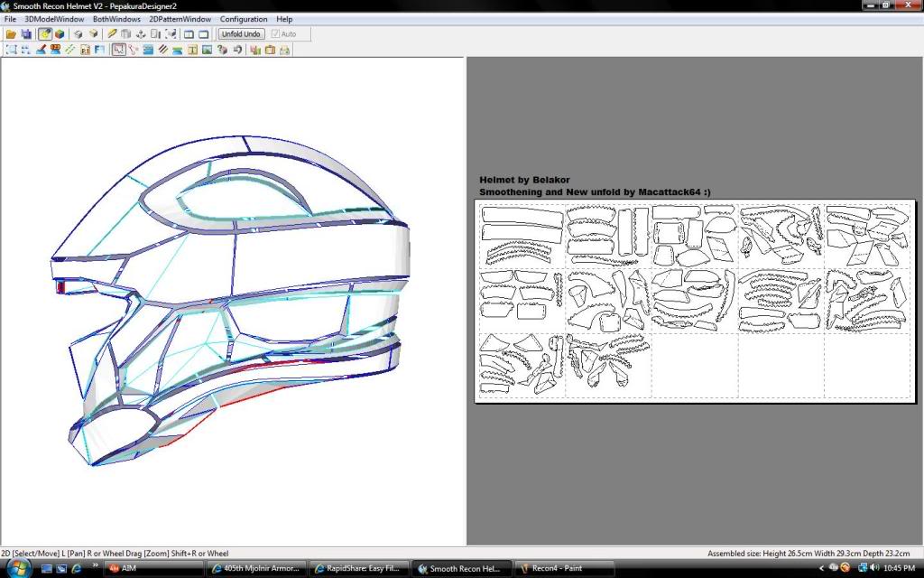
Task: Open the 2DPatternWindow menu
Action: click(x=180, y=19)
